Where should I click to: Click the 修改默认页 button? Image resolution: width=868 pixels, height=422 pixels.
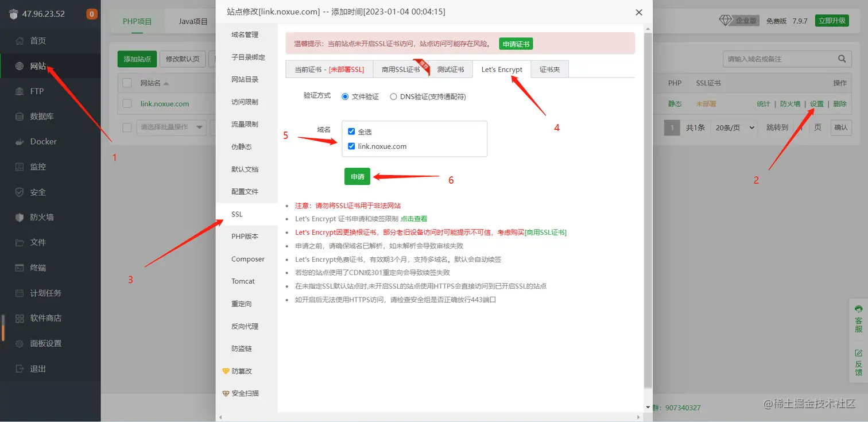coord(183,59)
